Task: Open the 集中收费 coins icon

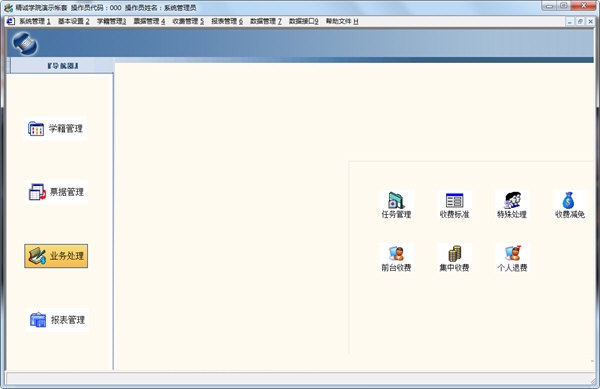Action: 454,259
